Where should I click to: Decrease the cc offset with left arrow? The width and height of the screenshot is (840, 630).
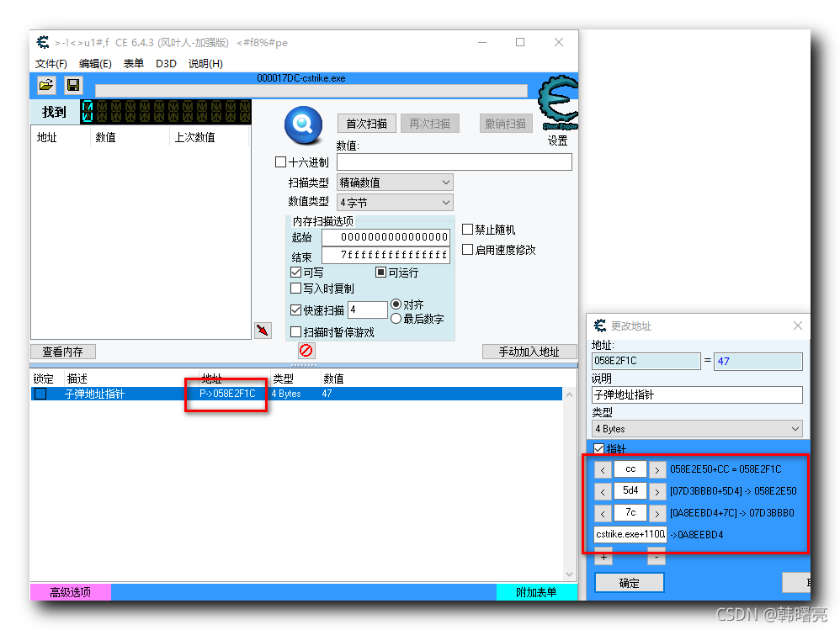pos(603,470)
